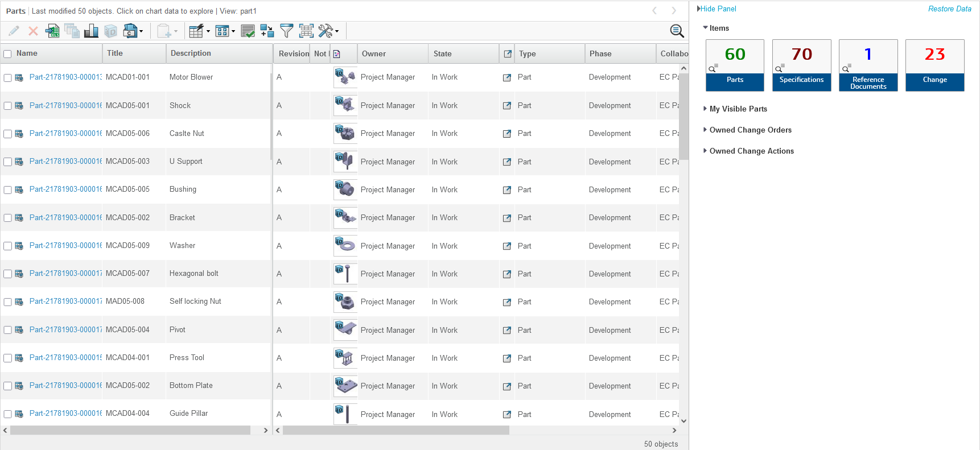The image size is (980, 450).
Task: Click the Restore Data link
Action: 949,9
